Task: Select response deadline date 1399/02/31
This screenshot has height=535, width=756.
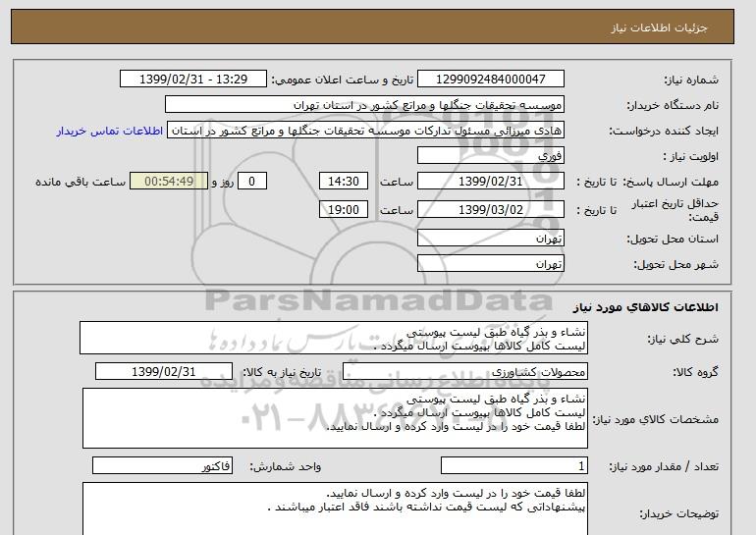Action: coord(490,182)
